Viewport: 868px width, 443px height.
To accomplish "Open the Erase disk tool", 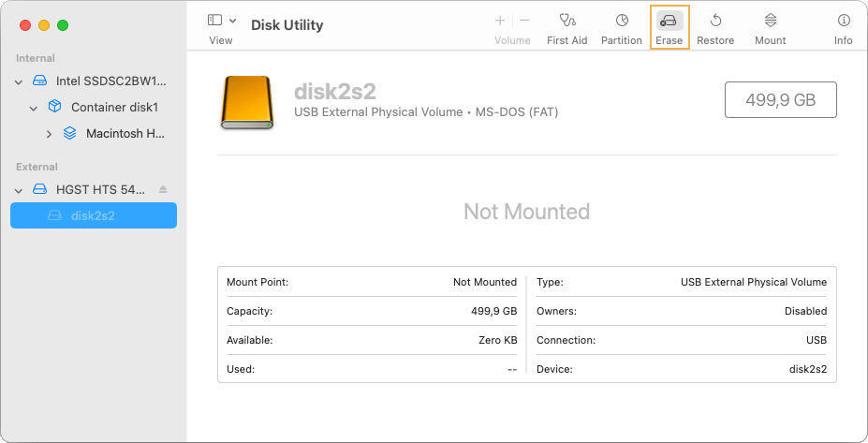I will [x=669, y=28].
